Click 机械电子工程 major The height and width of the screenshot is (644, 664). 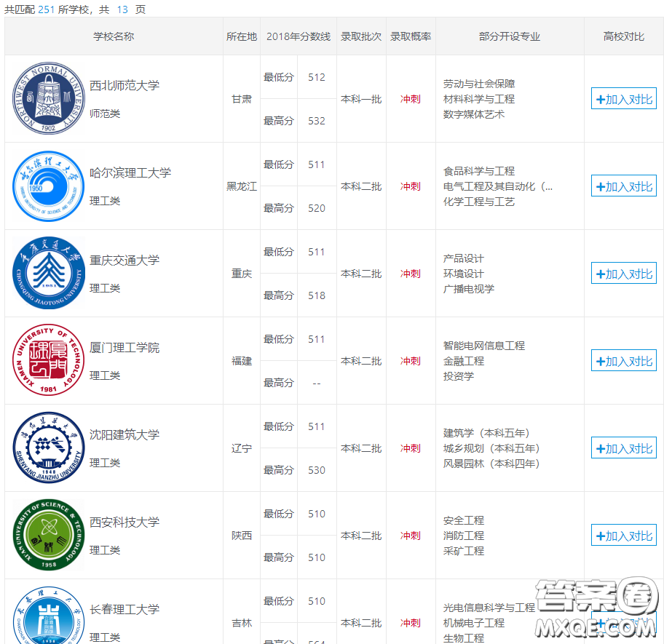click(x=474, y=623)
